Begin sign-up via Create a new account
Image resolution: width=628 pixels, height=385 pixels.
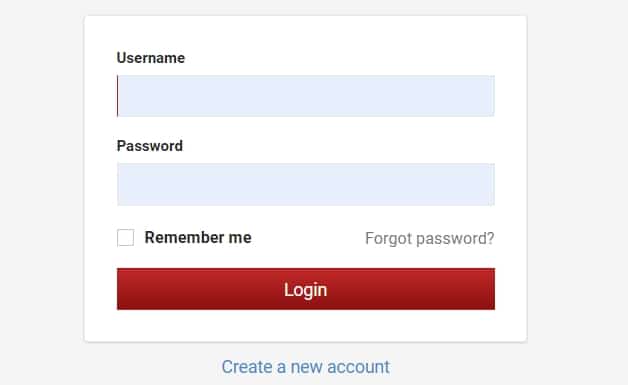pyautogui.click(x=306, y=367)
